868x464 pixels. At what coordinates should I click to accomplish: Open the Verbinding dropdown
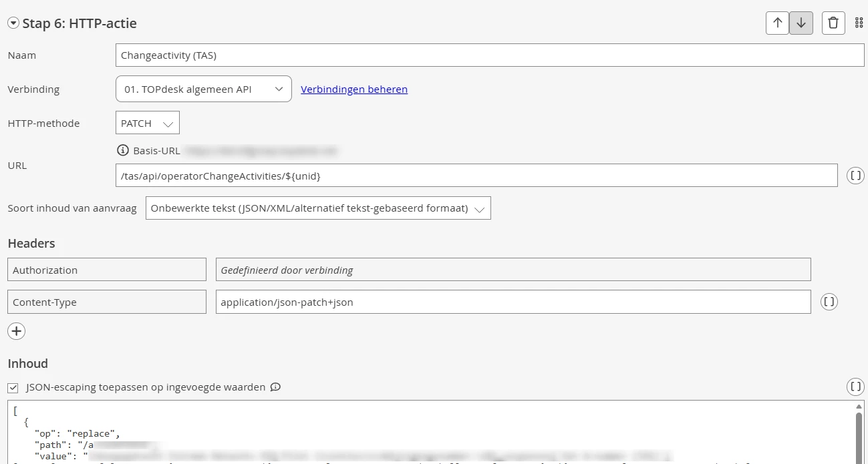point(203,89)
